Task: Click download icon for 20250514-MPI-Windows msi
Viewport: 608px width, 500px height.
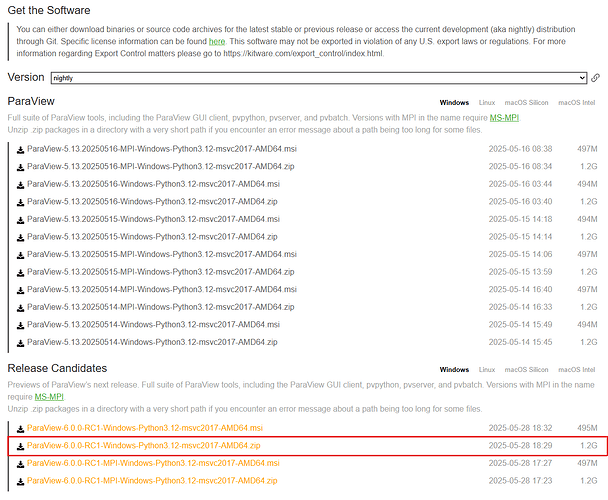Action: (x=21, y=290)
